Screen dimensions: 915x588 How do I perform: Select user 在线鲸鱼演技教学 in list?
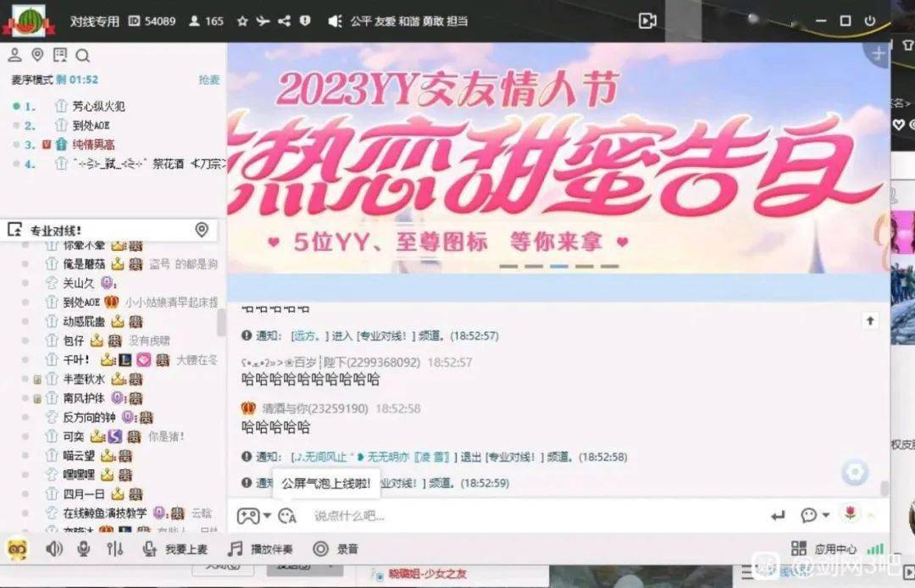(105, 513)
